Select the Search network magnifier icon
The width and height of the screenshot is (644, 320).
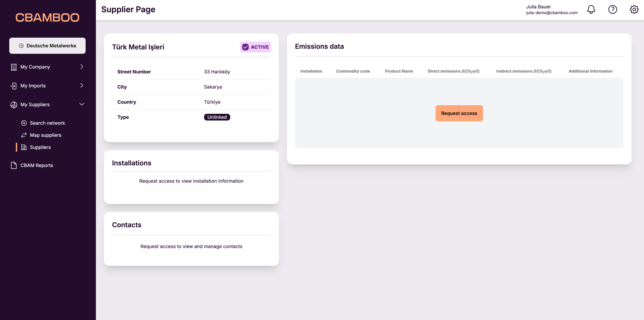[24, 123]
